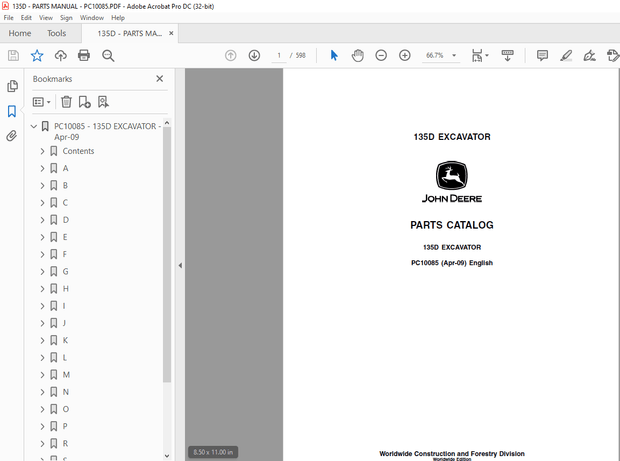This screenshot has width=620, height=461.
Task: Select the H bookmark
Action: pos(66,289)
